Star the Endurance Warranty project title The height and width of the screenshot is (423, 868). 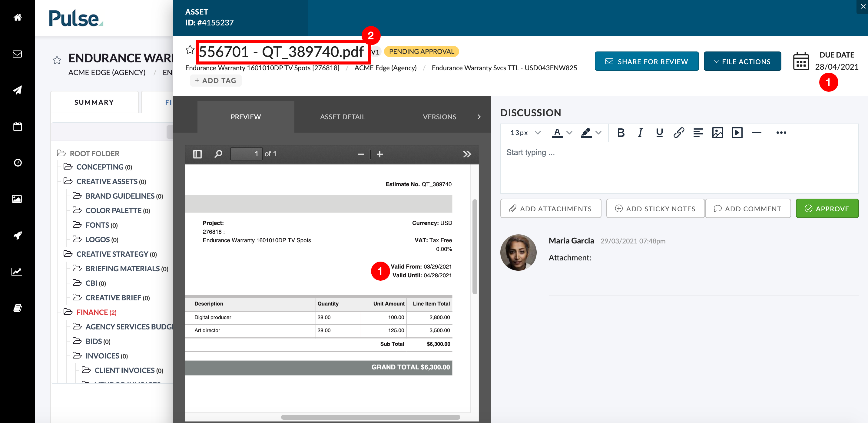click(x=57, y=60)
